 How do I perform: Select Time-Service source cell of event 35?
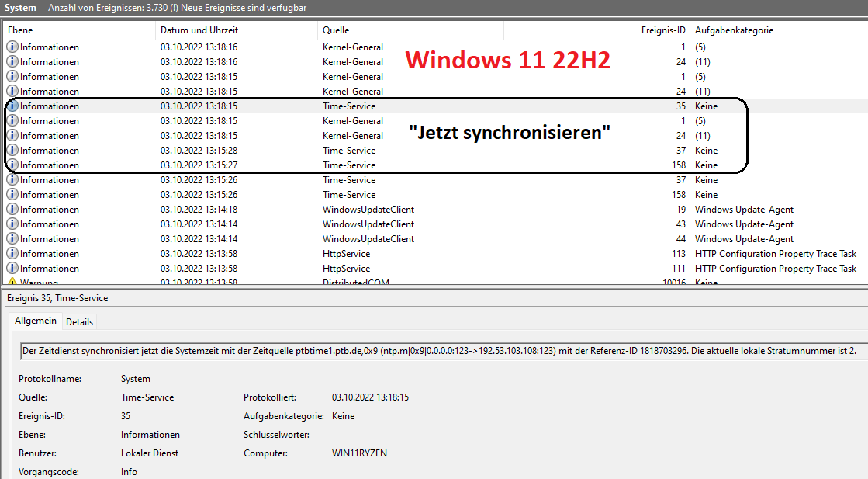[x=349, y=106]
